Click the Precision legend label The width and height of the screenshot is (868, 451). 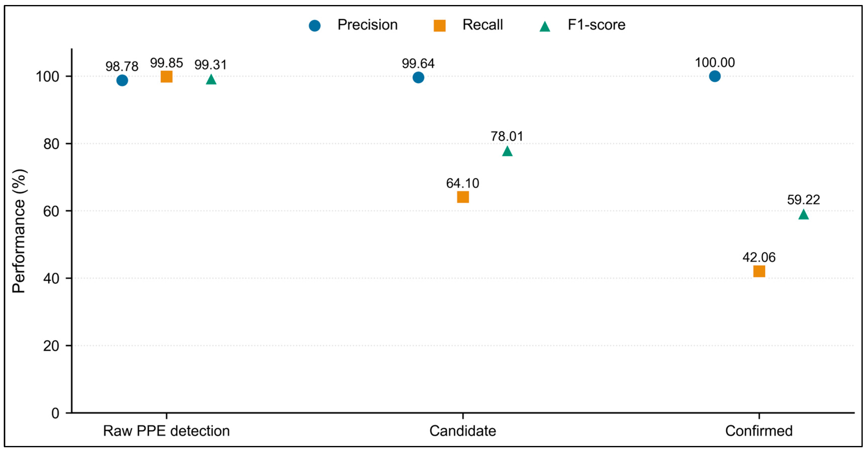tap(368, 25)
